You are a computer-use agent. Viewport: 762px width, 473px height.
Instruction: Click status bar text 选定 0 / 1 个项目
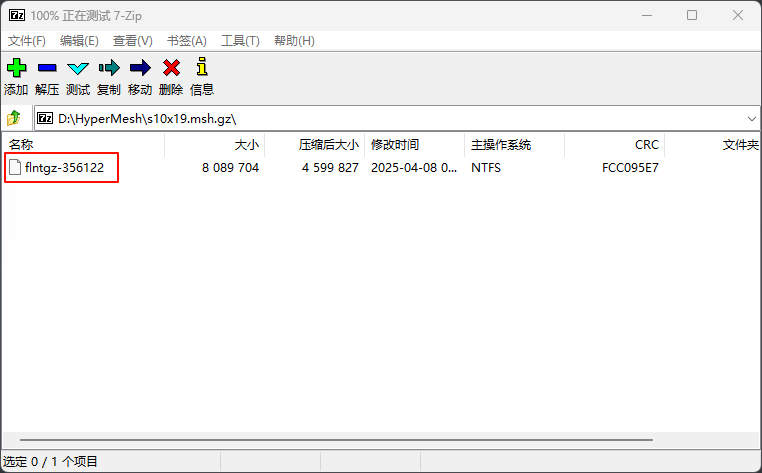(51, 461)
